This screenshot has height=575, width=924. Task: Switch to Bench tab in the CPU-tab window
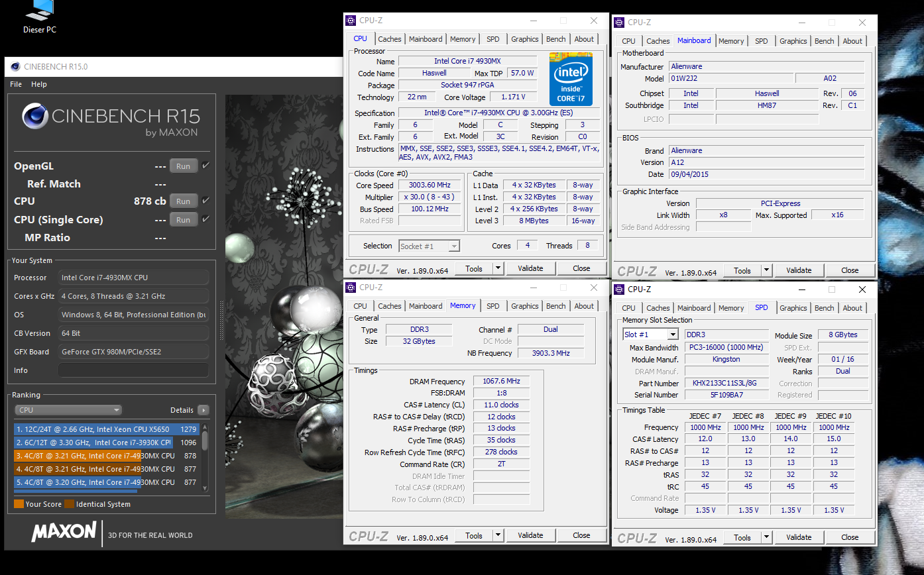coord(556,39)
